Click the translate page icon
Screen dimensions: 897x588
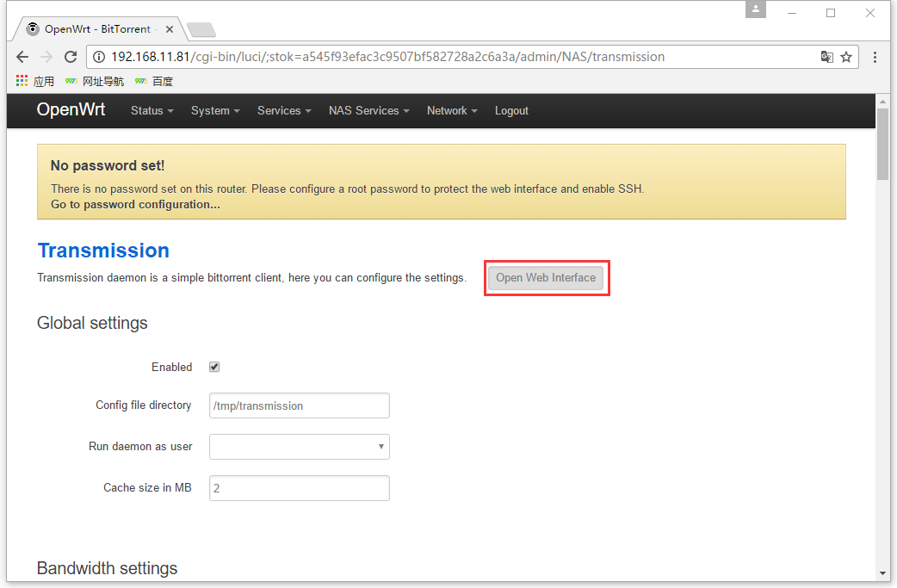click(x=826, y=57)
